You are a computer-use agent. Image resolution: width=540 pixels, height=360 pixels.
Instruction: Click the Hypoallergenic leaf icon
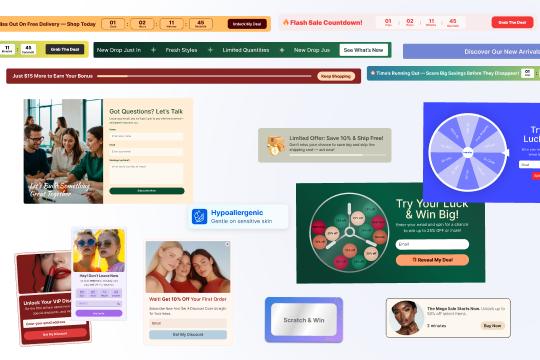pos(199,217)
